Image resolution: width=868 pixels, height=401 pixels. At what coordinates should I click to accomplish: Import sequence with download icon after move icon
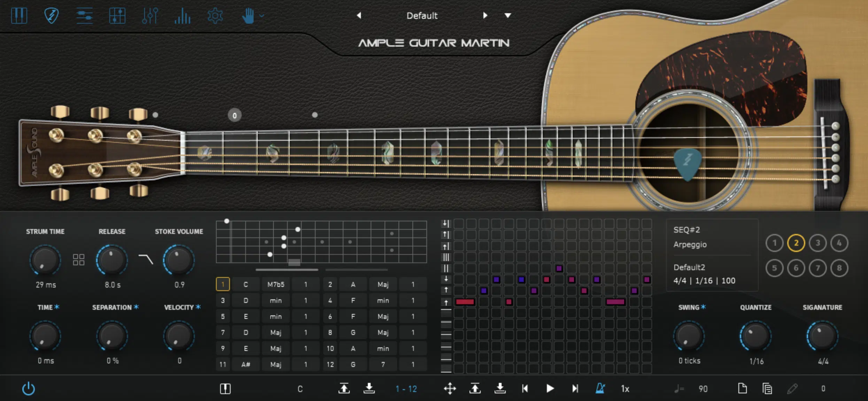[x=500, y=388]
